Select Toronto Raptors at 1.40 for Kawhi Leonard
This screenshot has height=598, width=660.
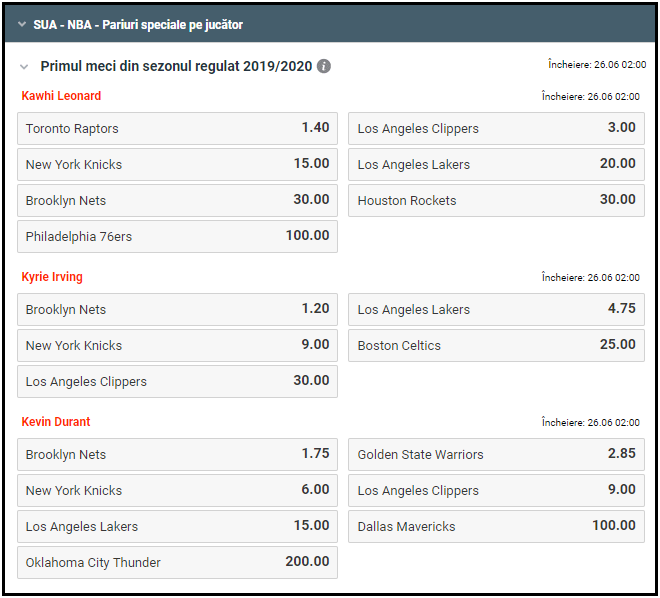(177, 128)
